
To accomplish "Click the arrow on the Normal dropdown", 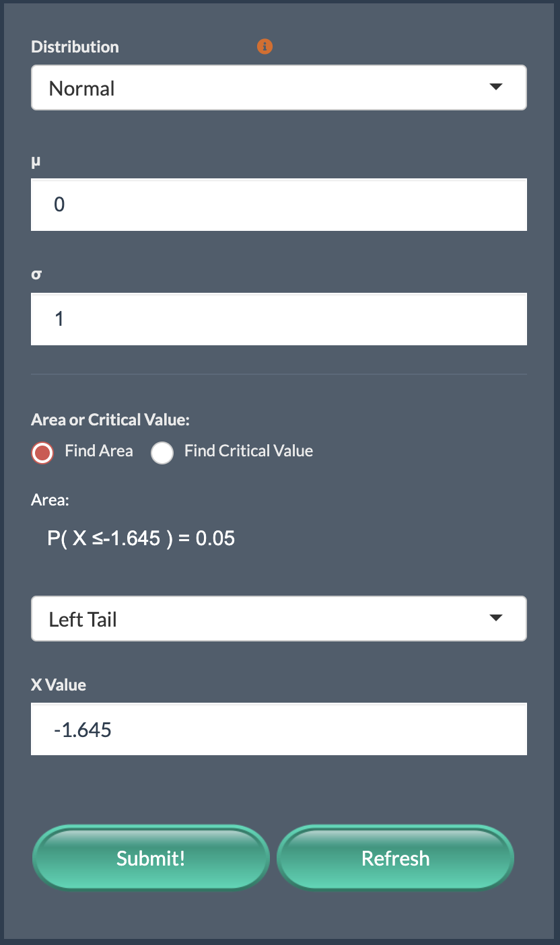I will (496, 87).
